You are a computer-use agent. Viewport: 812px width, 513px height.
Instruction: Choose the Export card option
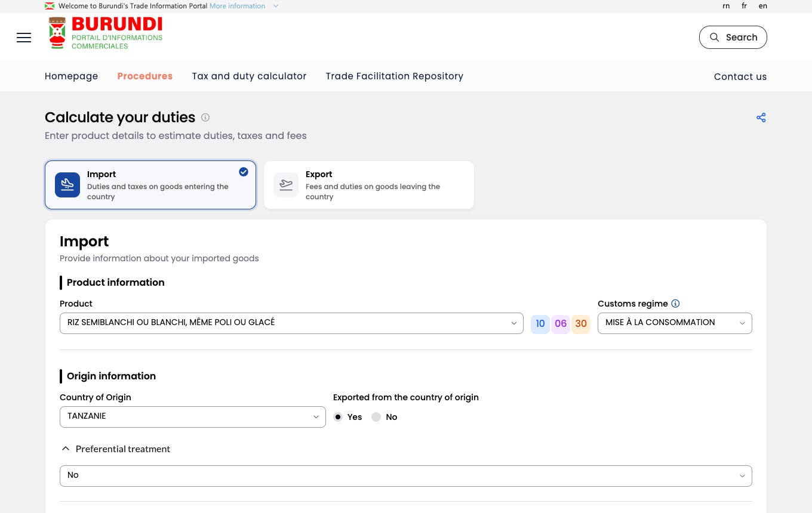[x=369, y=185]
